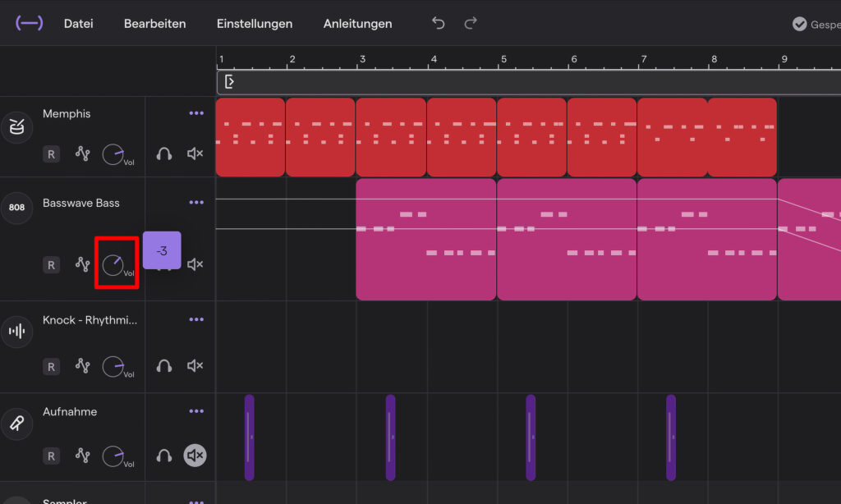
Task: Select the microphone icon of the Aufnahme track
Action: coord(16,424)
